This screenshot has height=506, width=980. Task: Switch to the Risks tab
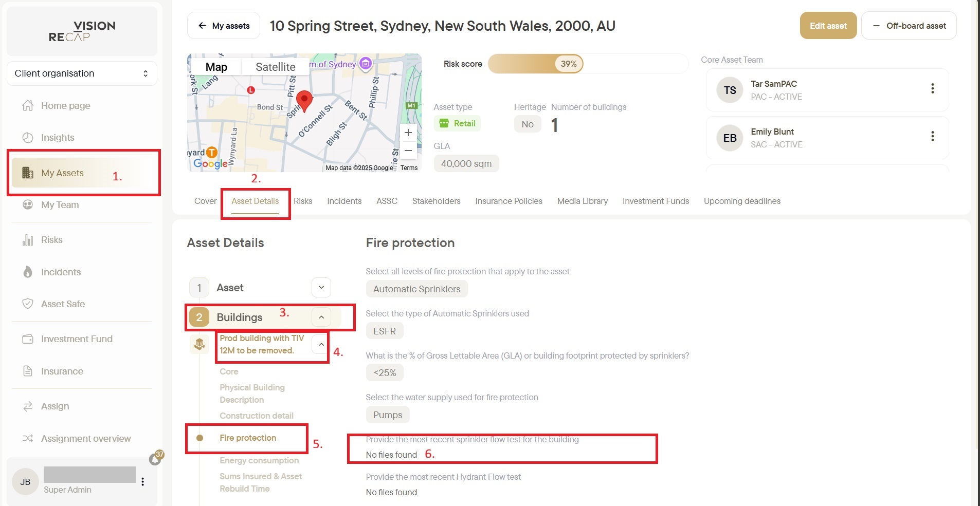[303, 201]
